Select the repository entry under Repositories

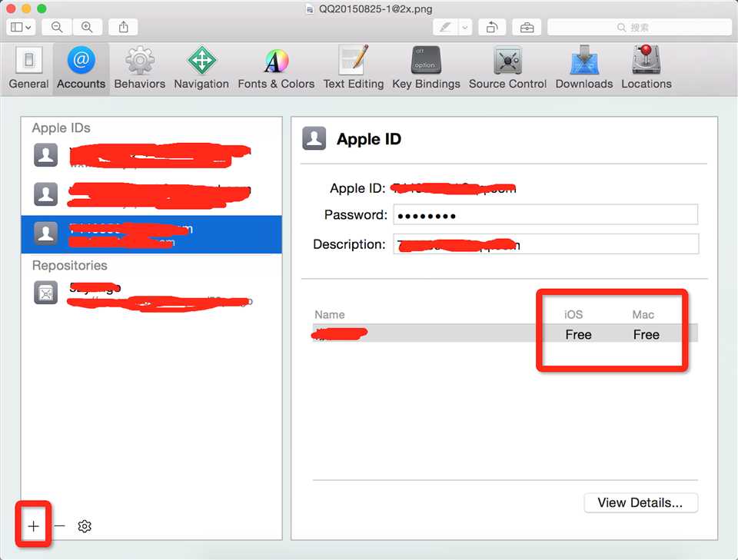click(x=151, y=294)
